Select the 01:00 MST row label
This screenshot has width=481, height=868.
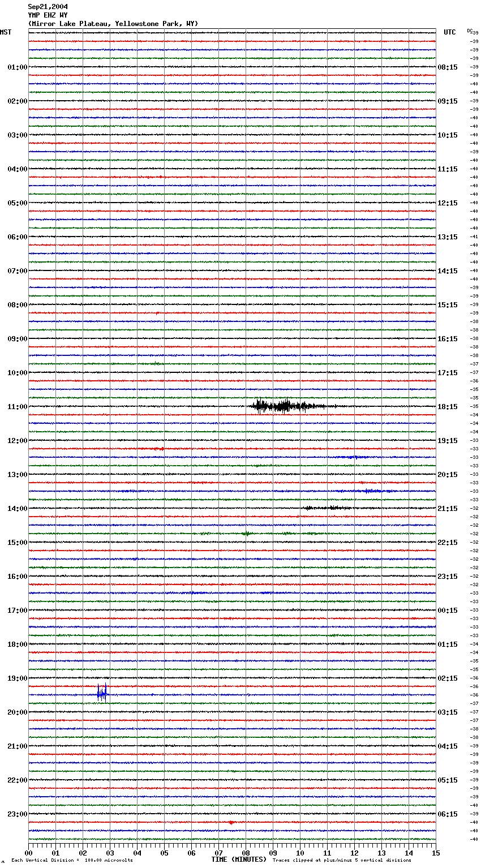18,67
